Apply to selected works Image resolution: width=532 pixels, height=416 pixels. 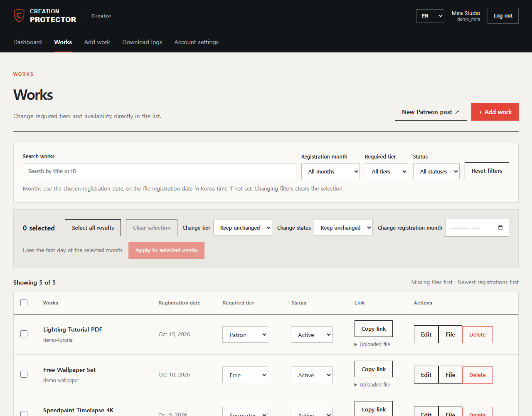coord(166,250)
